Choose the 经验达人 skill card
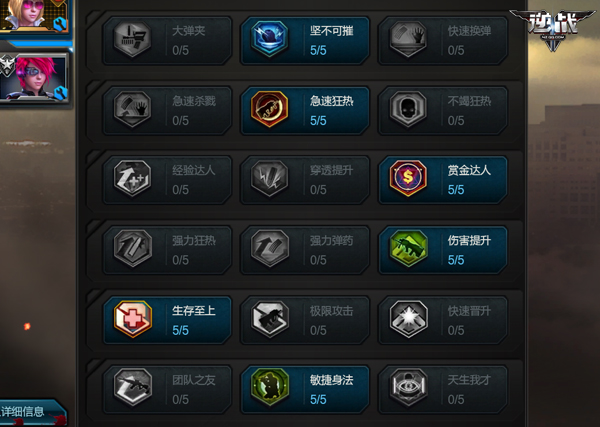600x427 pixels. (167, 179)
